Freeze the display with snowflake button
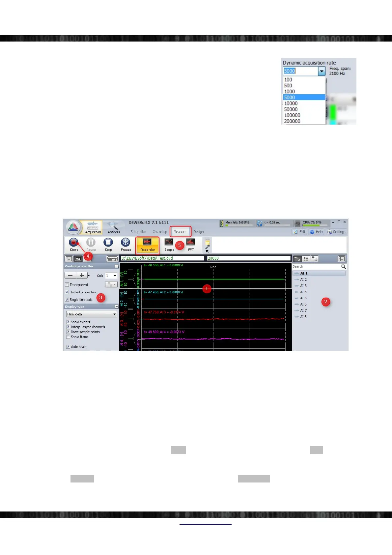The height and width of the screenshot is (555, 392). pos(126,245)
